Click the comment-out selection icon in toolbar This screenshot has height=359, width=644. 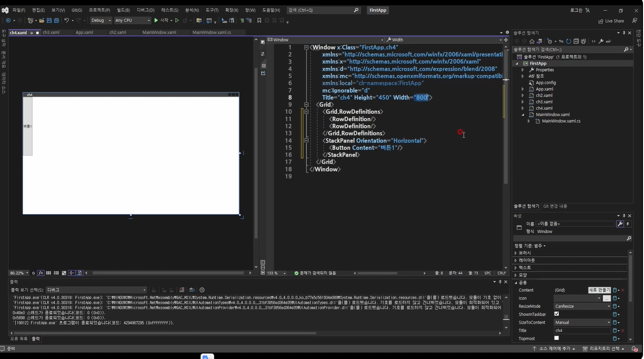coord(242,20)
